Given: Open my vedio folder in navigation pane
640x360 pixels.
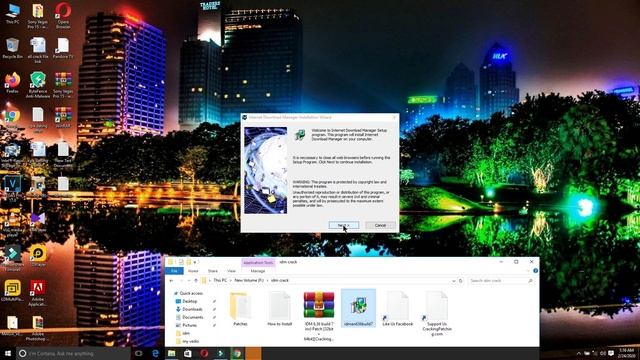Looking at the screenshot, I should click(x=187, y=341).
